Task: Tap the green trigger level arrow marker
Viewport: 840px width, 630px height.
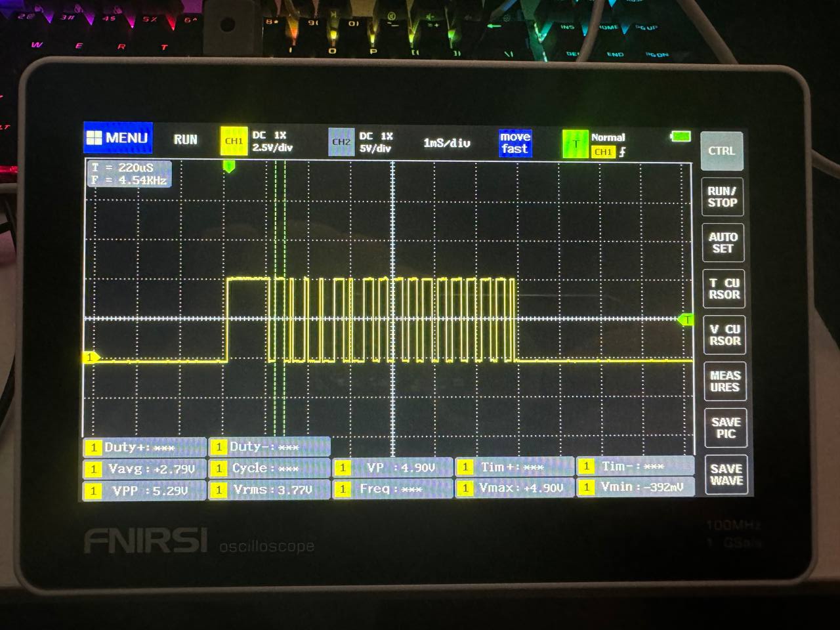Action: pos(686,320)
